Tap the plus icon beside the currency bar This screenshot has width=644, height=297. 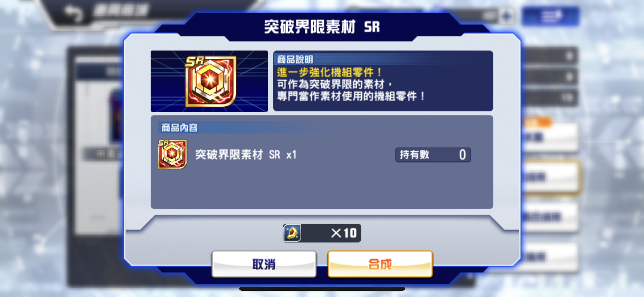[506, 16]
